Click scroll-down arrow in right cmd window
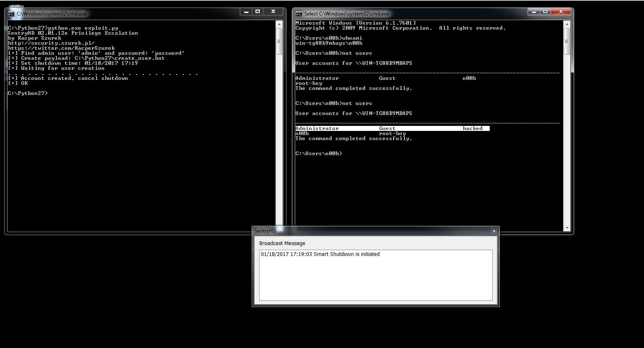This screenshot has height=348, width=644. tap(567, 228)
